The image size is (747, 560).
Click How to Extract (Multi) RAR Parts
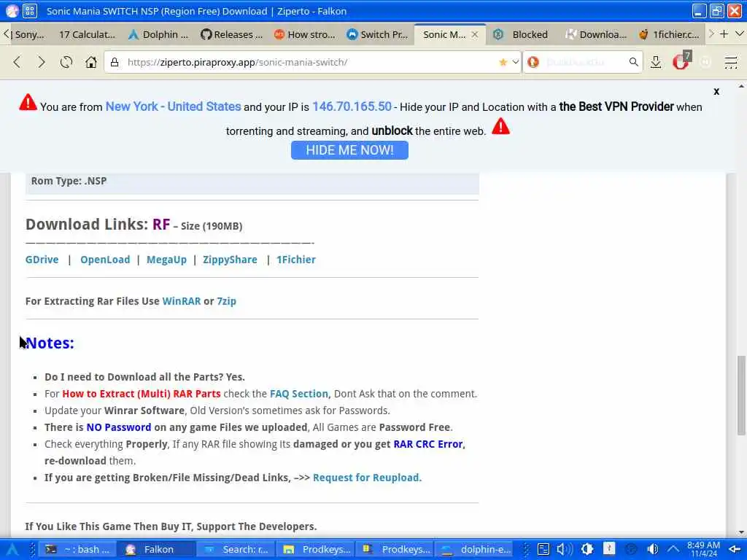[142, 394]
